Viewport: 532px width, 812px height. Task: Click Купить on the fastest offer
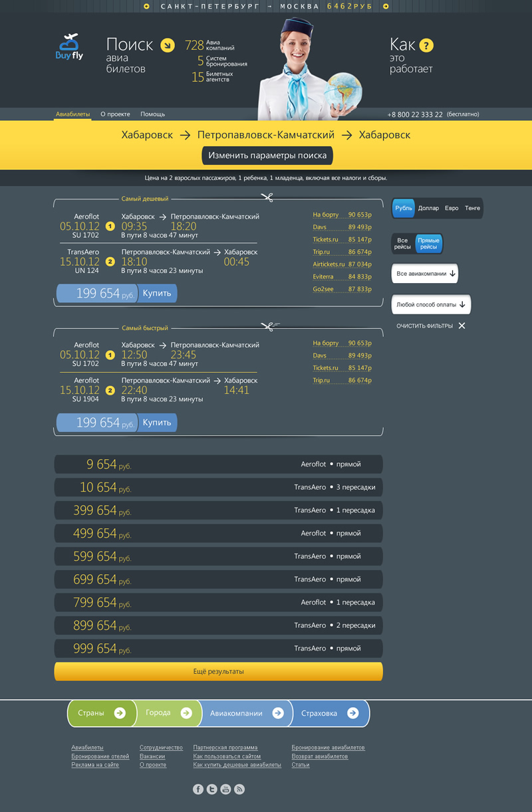point(157,422)
